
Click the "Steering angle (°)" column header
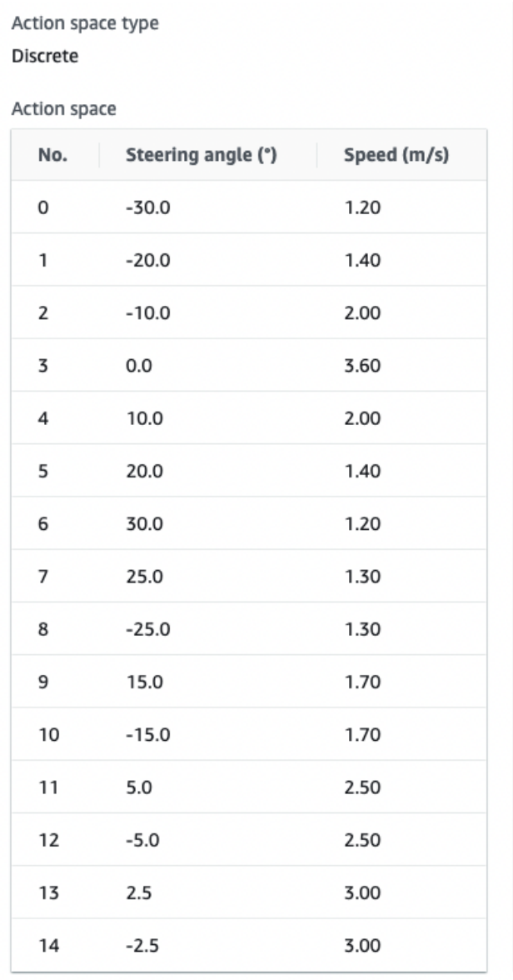(x=201, y=154)
